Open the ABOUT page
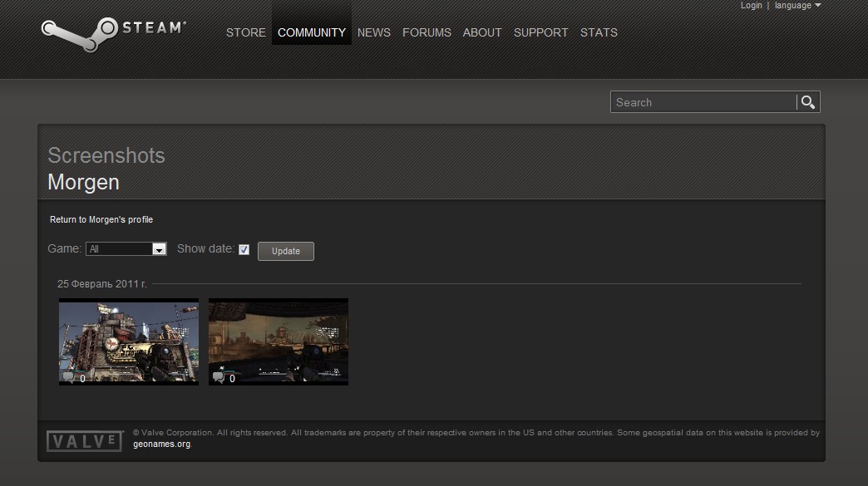This screenshot has width=868, height=486. (482, 32)
